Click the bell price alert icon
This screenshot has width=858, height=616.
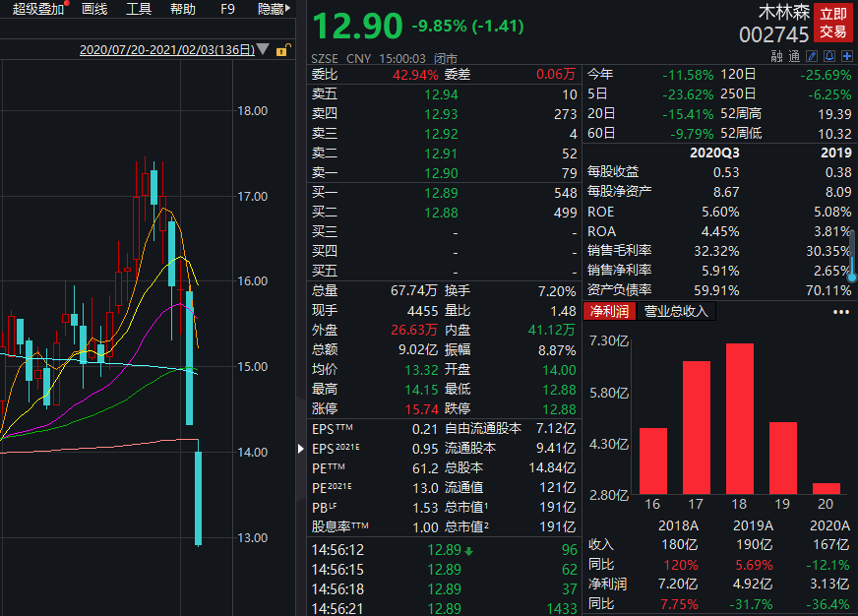pyautogui.click(x=829, y=56)
